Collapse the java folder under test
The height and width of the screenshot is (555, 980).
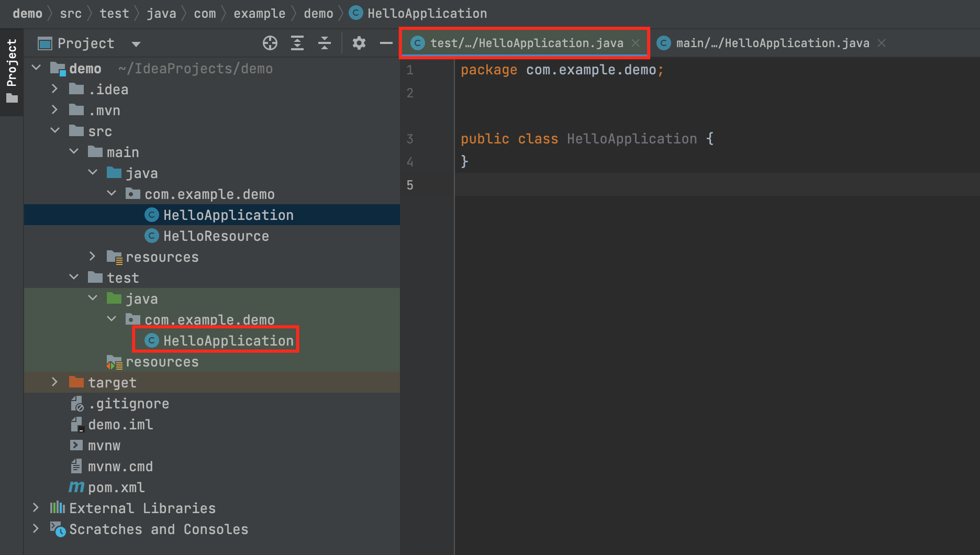tap(93, 298)
